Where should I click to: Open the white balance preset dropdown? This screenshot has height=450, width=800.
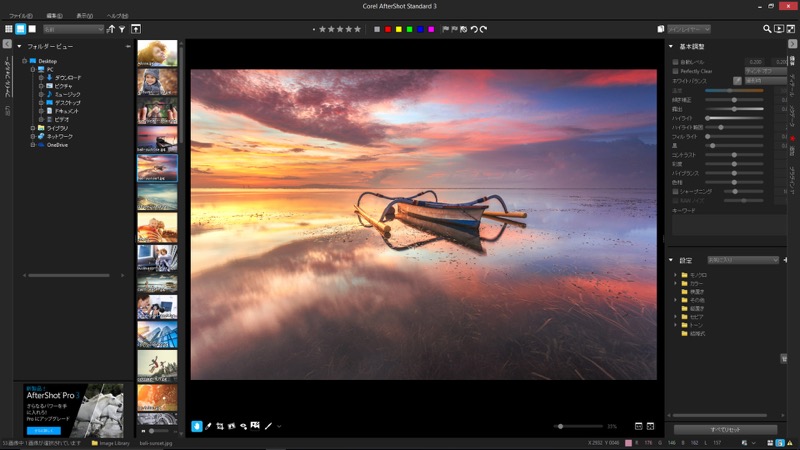[x=765, y=81]
